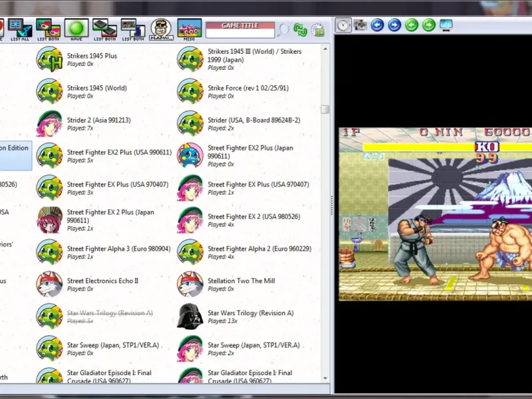
Task: Click the dragon icon beside Street Fighter Alpha 3
Action: (x=49, y=252)
